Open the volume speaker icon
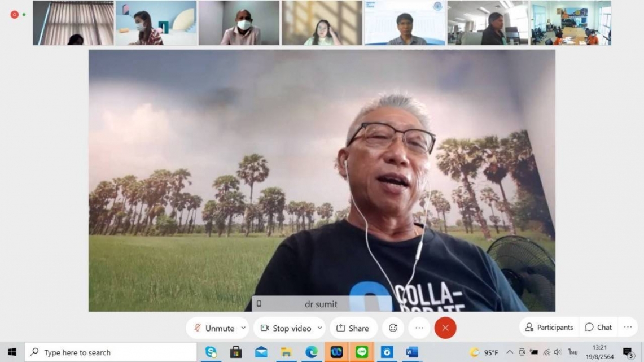 pyautogui.click(x=558, y=352)
